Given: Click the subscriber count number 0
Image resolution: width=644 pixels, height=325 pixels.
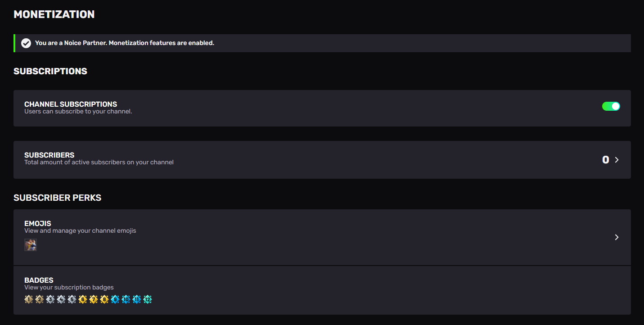Looking at the screenshot, I should [606, 160].
